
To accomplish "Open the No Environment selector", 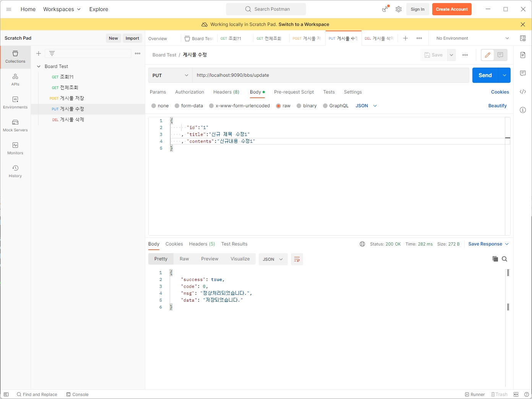I will point(472,38).
